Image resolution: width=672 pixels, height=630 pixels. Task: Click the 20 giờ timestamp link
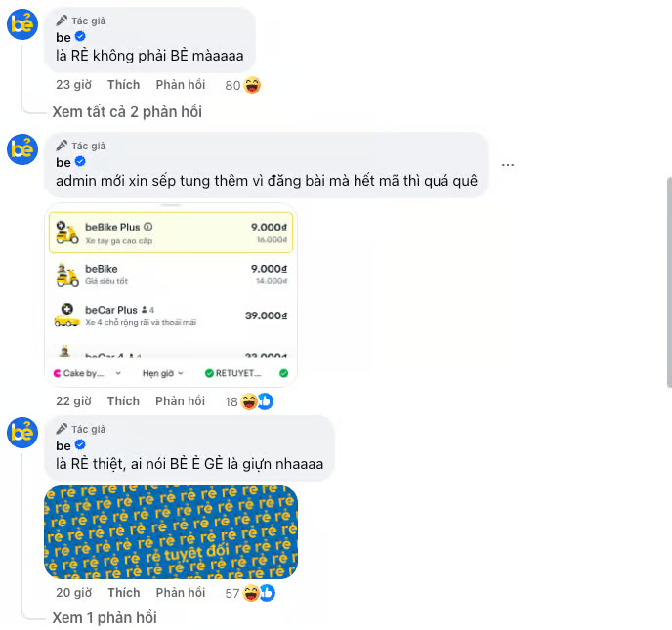(x=73, y=593)
